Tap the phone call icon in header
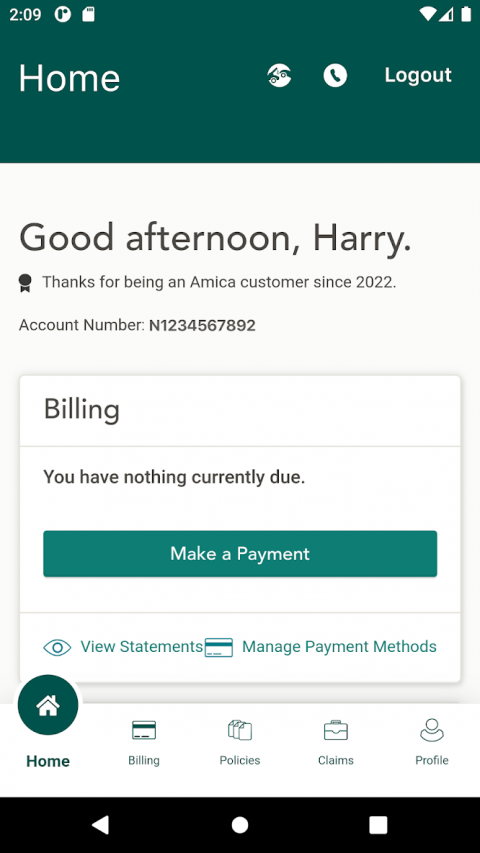This screenshot has height=853, width=480. (335, 75)
